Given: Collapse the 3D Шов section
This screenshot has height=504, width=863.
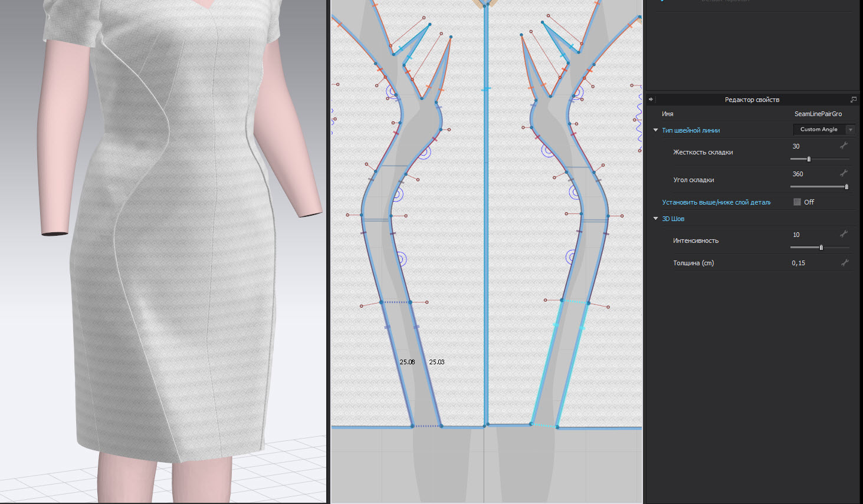Looking at the screenshot, I should click(x=655, y=219).
